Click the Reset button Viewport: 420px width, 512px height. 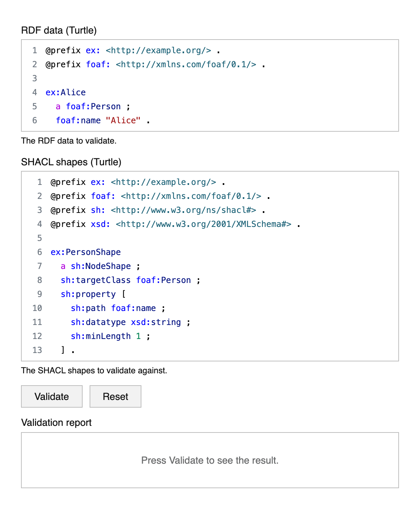click(x=115, y=396)
